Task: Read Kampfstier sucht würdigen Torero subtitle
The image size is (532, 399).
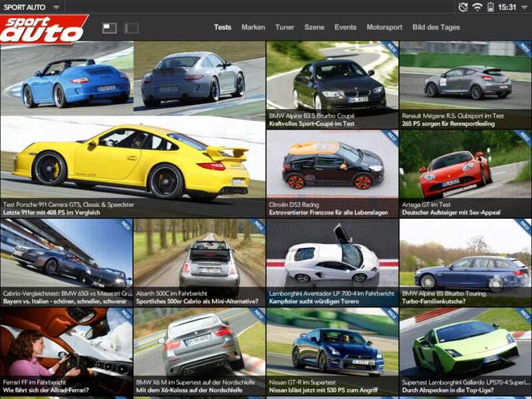Action: pyautogui.click(x=314, y=301)
